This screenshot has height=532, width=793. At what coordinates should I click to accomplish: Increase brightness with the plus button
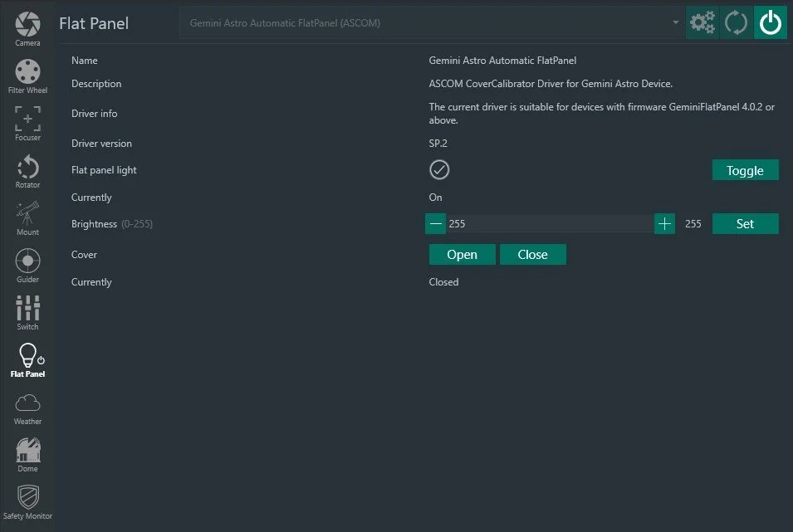(x=664, y=223)
